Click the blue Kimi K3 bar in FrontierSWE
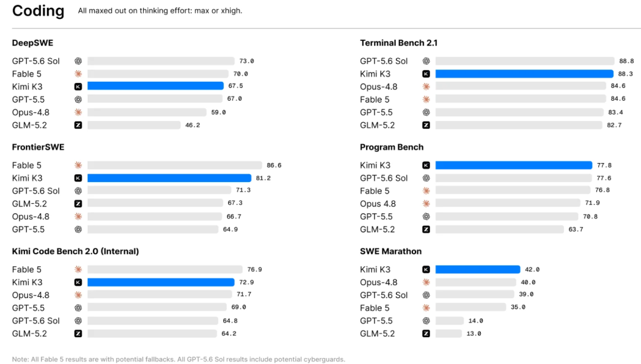This screenshot has width=641, height=364. (169, 178)
